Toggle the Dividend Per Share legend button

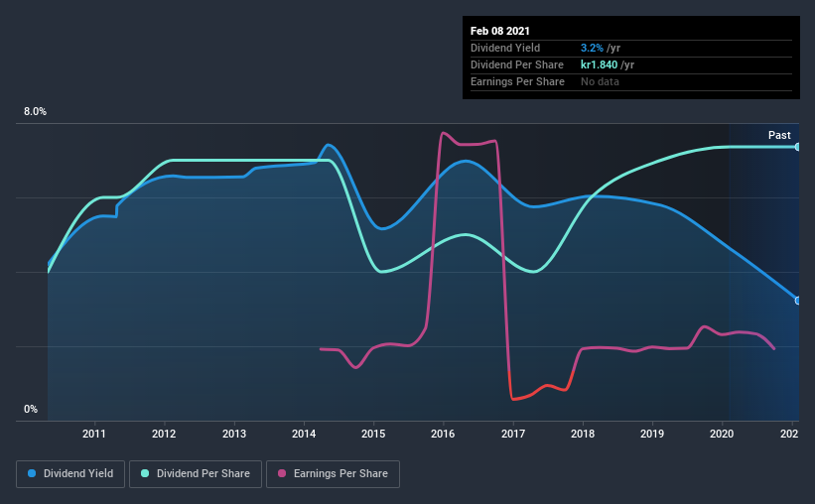point(196,474)
